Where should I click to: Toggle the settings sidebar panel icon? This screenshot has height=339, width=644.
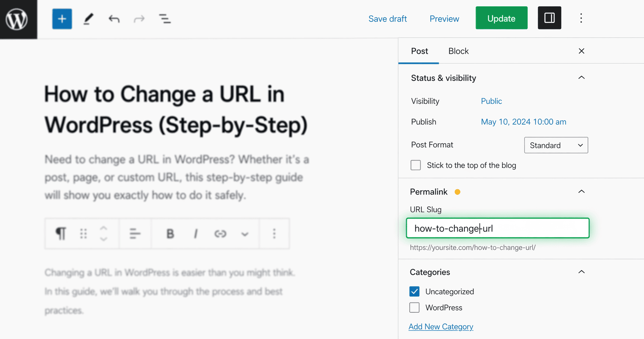click(x=549, y=18)
